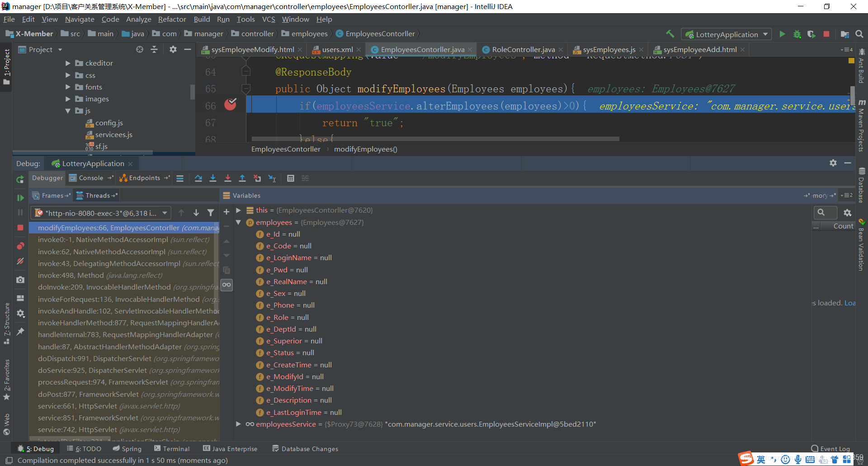Open Project panel settings gear
This screenshot has height=466, width=868.
click(x=173, y=49)
